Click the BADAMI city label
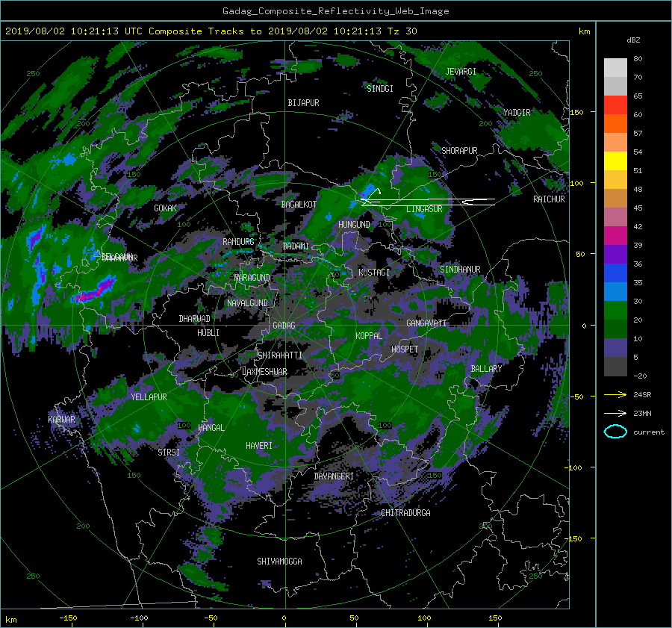The height and width of the screenshot is (628, 672). point(296,246)
